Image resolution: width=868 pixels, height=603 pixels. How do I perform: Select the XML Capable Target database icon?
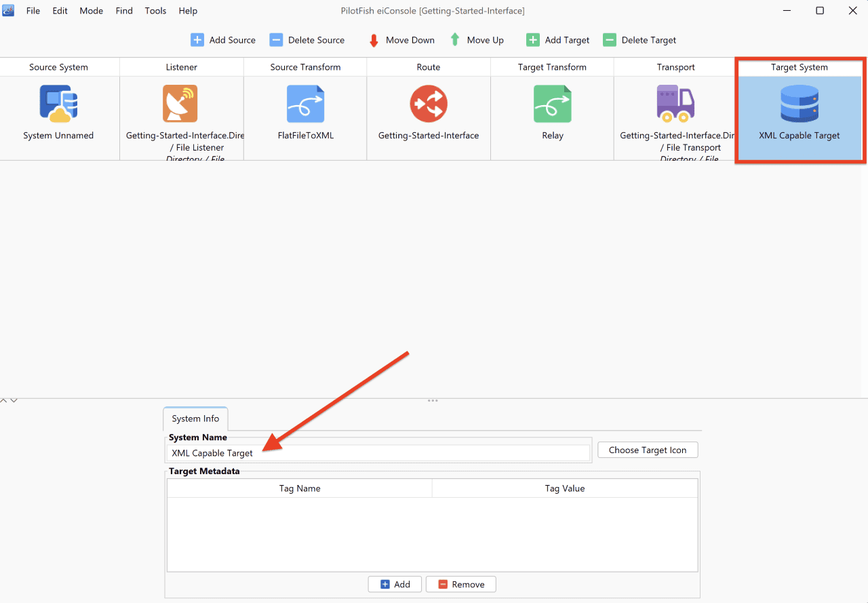(x=800, y=104)
